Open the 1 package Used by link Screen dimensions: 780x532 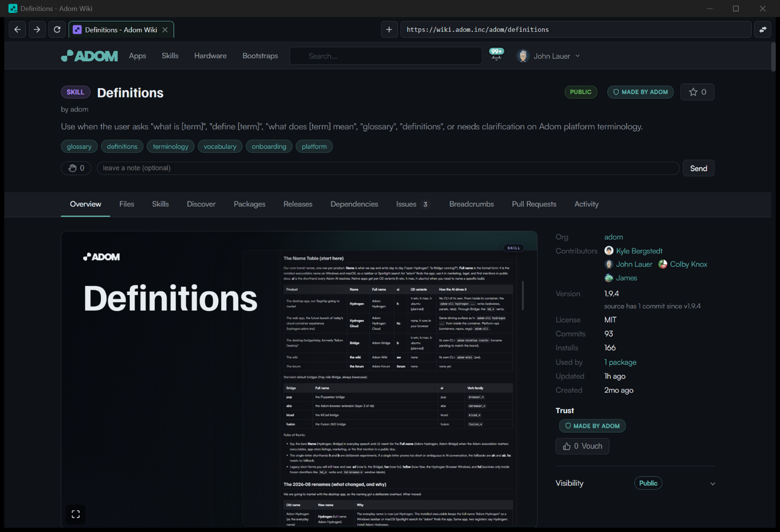tap(621, 362)
